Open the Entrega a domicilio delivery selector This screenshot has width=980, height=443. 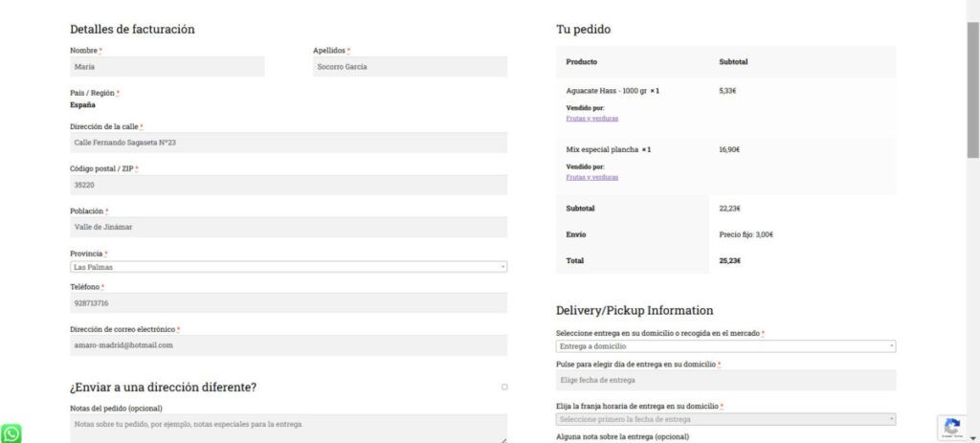(x=725, y=346)
